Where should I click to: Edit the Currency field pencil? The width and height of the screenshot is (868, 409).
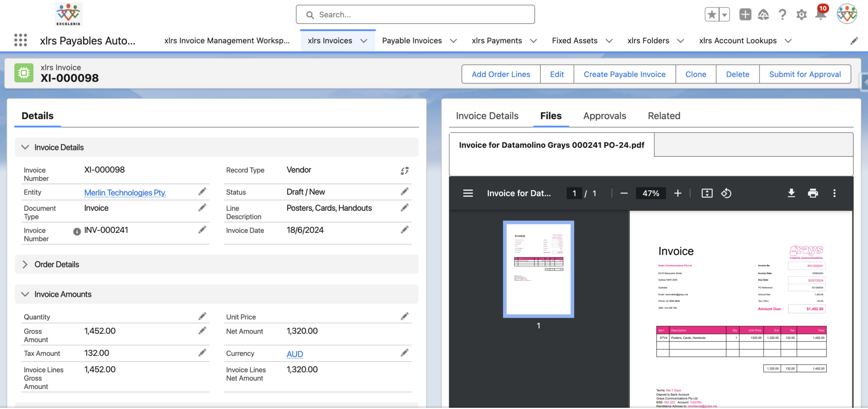[x=405, y=353]
